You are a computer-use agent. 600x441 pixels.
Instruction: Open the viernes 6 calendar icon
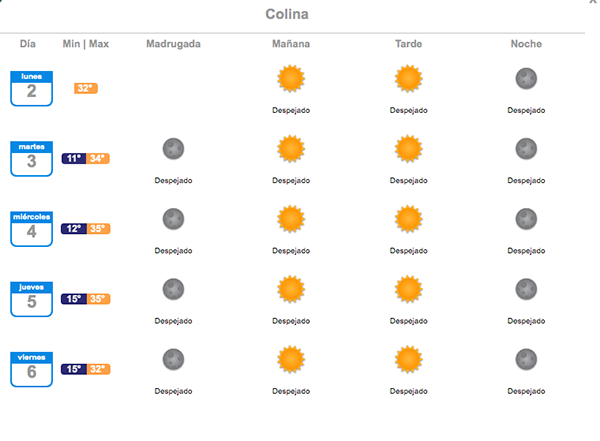pyautogui.click(x=31, y=369)
